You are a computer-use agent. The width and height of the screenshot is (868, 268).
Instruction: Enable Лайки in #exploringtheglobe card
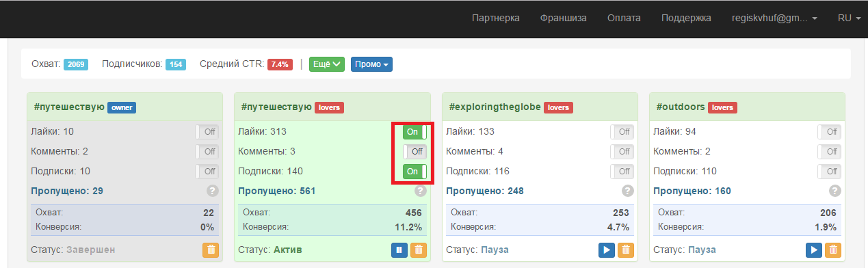click(622, 132)
